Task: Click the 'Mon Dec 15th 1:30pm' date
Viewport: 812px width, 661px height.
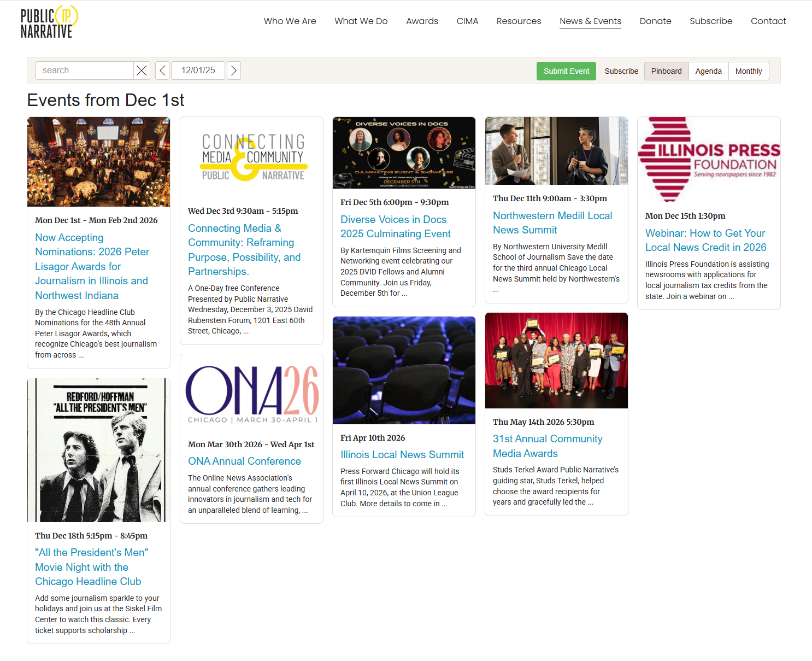Action: [x=685, y=216]
